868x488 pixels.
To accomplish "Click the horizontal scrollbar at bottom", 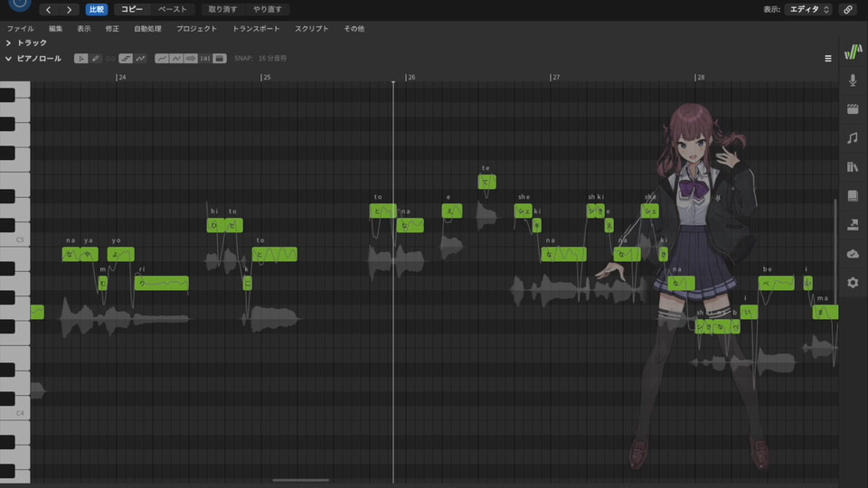I will [x=300, y=480].
